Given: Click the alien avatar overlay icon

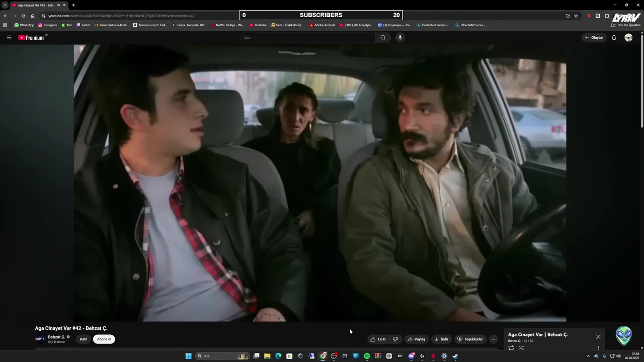Looking at the screenshot, I should point(624,336).
